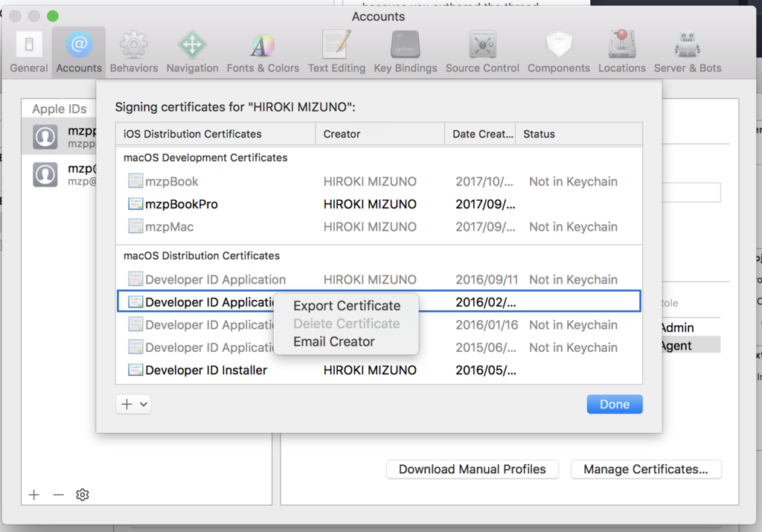This screenshot has width=762, height=532.
Task: Select the Developer ID Installer row
Action: (x=379, y=371)
